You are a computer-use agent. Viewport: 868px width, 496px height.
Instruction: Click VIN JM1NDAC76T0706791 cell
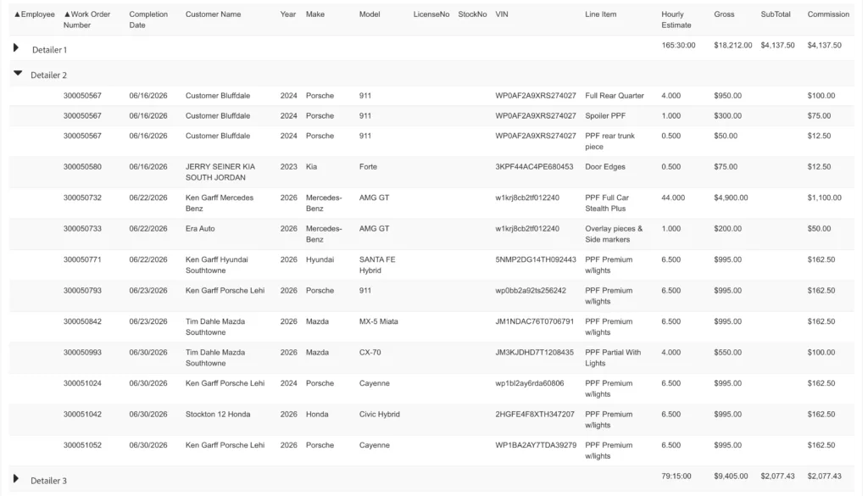click(534, 321)
